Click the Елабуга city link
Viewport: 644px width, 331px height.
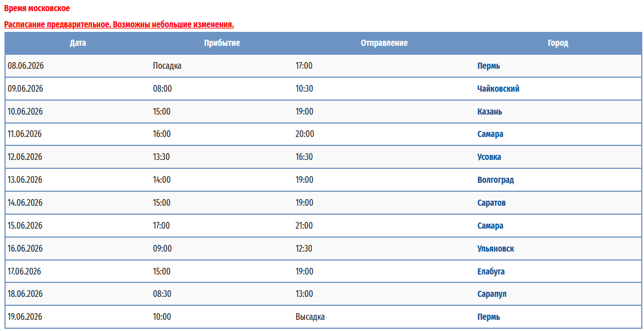click(x=491, y=272)
